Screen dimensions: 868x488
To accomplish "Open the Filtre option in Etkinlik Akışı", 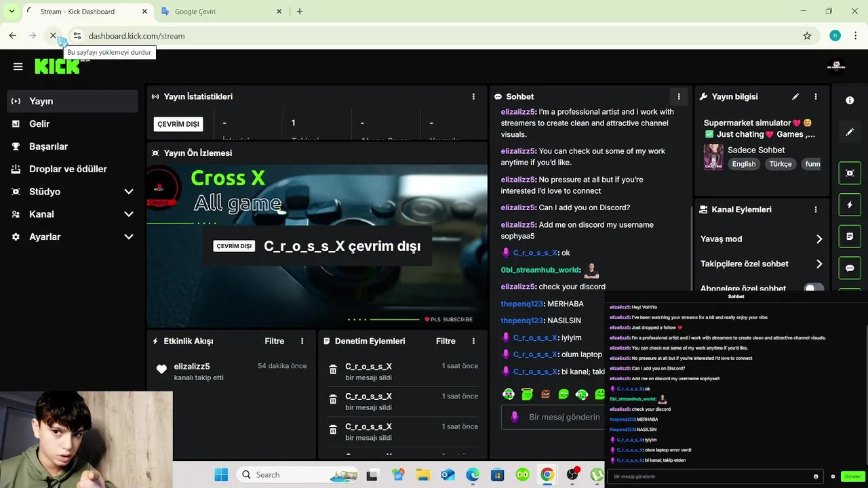I will [275, 341].
